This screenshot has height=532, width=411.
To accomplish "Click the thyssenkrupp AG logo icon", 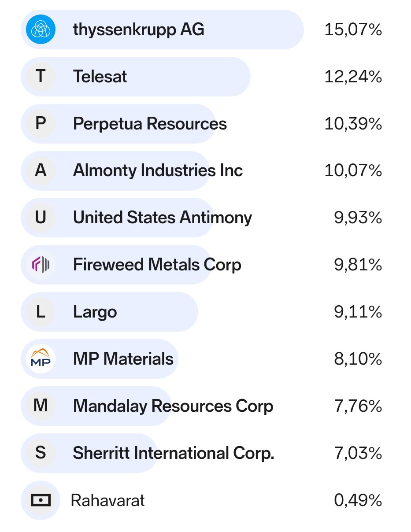I will point(41,30).
